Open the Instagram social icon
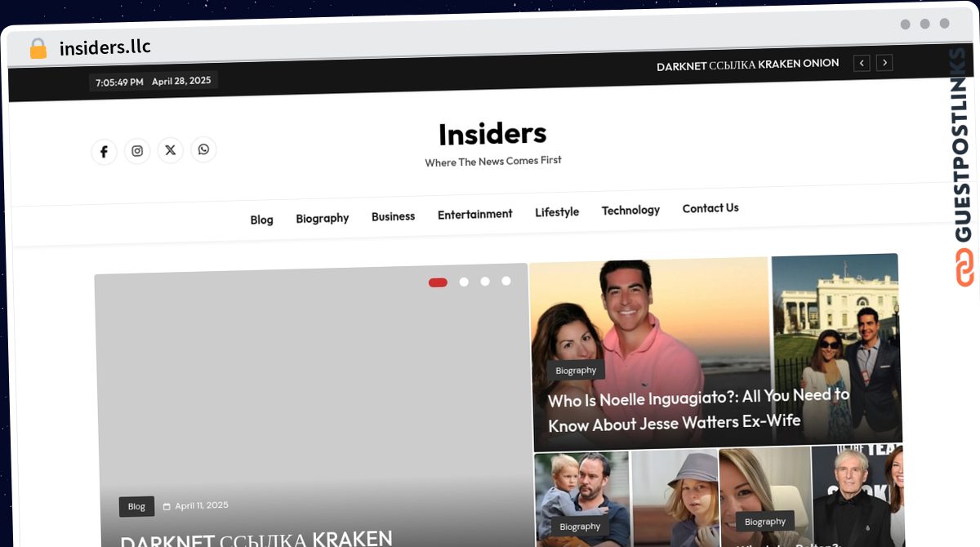The image size is (980, 547). [x=137, y=151]
